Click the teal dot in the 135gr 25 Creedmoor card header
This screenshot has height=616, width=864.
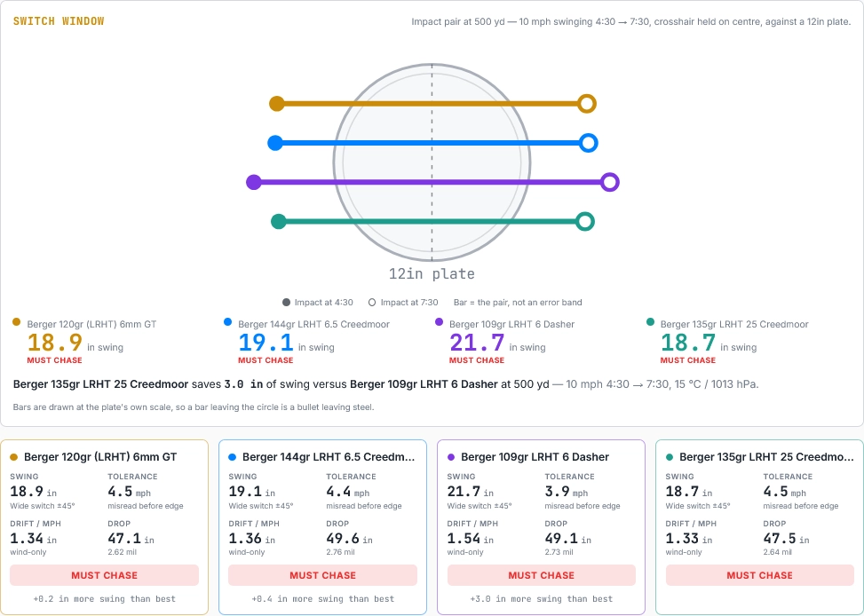[670, 457]
